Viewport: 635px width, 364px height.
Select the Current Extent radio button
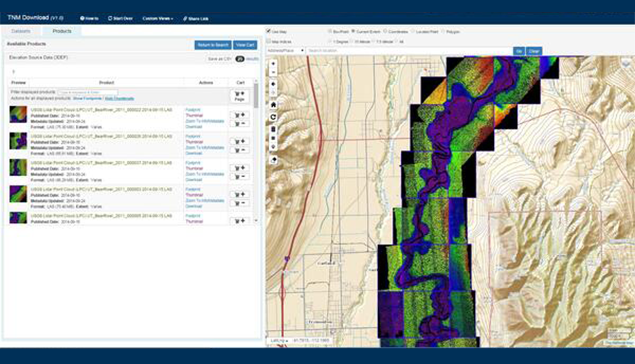pos(353,31)
